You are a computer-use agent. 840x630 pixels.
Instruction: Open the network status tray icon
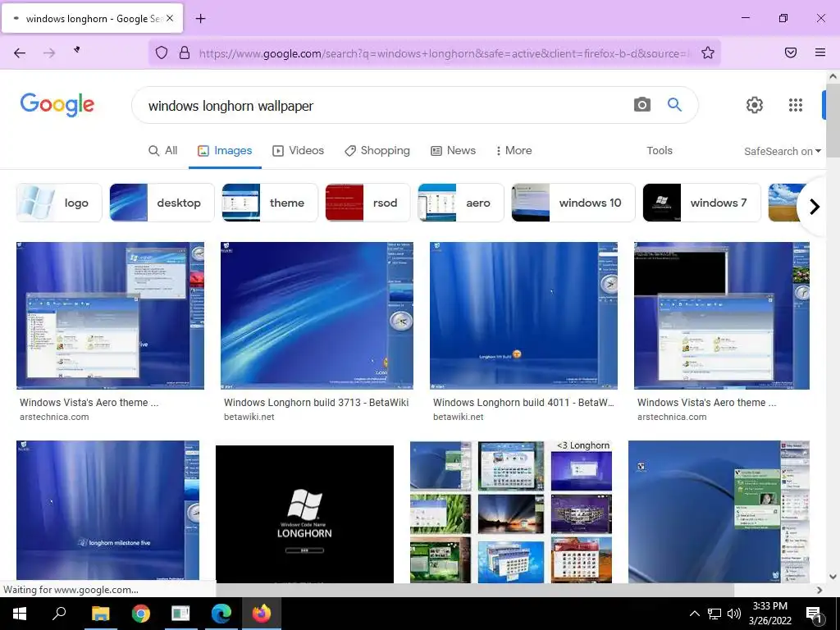coord(714,614)
